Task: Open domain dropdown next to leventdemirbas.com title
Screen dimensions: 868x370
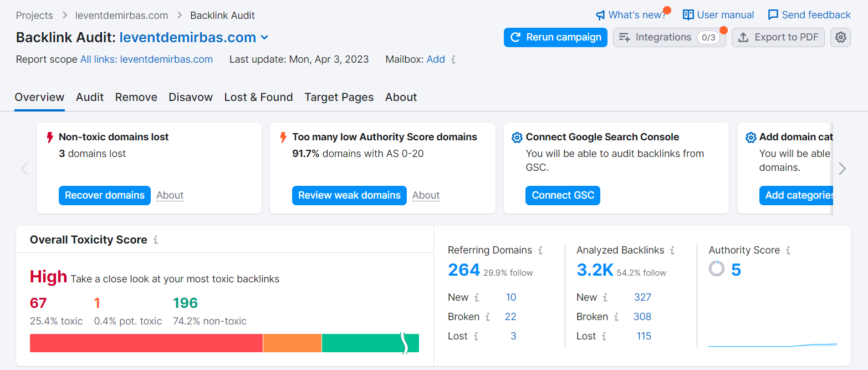Action: coord(264,38)
